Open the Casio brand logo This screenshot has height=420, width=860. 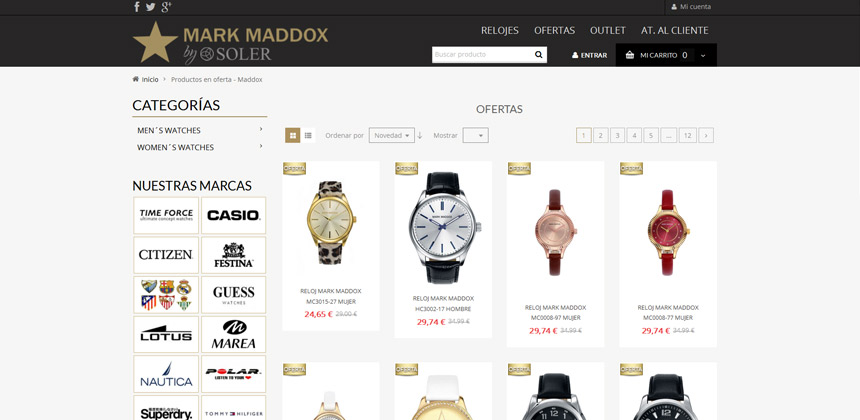[x=234, y=215]
